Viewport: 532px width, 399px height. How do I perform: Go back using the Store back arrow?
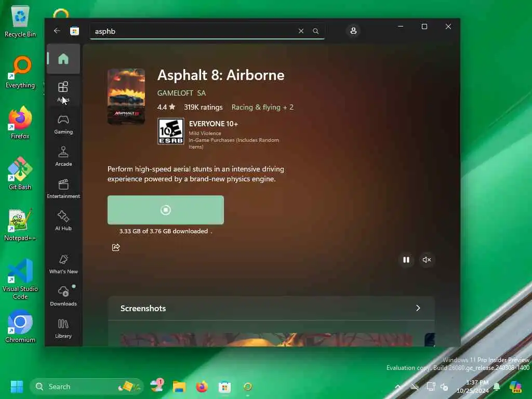pos(57,31)
